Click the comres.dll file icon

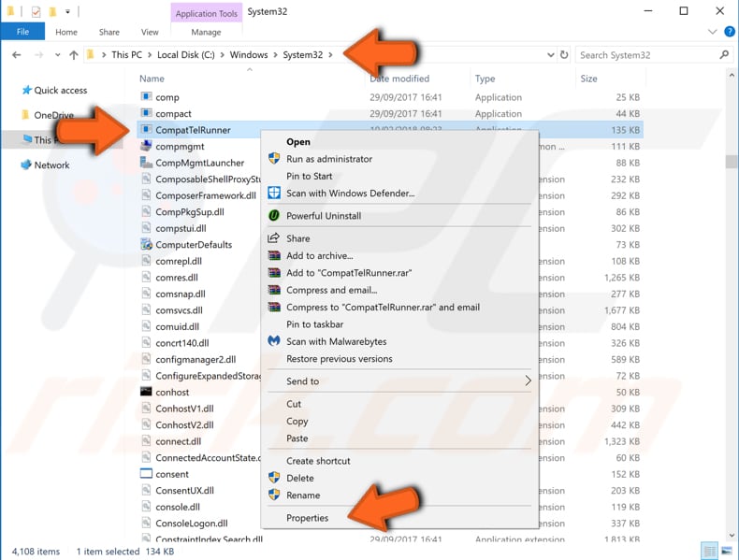[146, 277]
